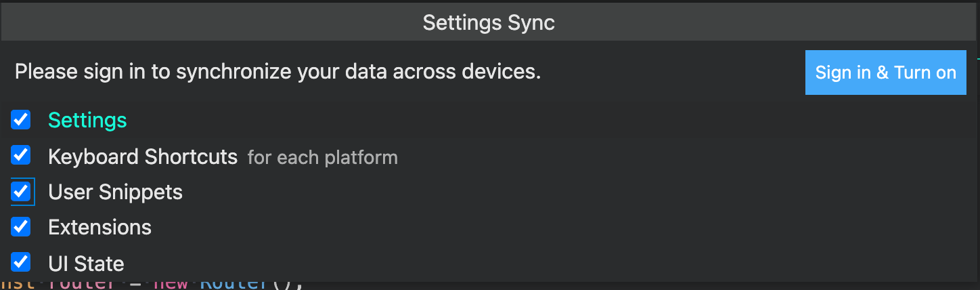Toggle the UI State checkbox
This screenshot has width=980, height=290.
click(21, 262)
